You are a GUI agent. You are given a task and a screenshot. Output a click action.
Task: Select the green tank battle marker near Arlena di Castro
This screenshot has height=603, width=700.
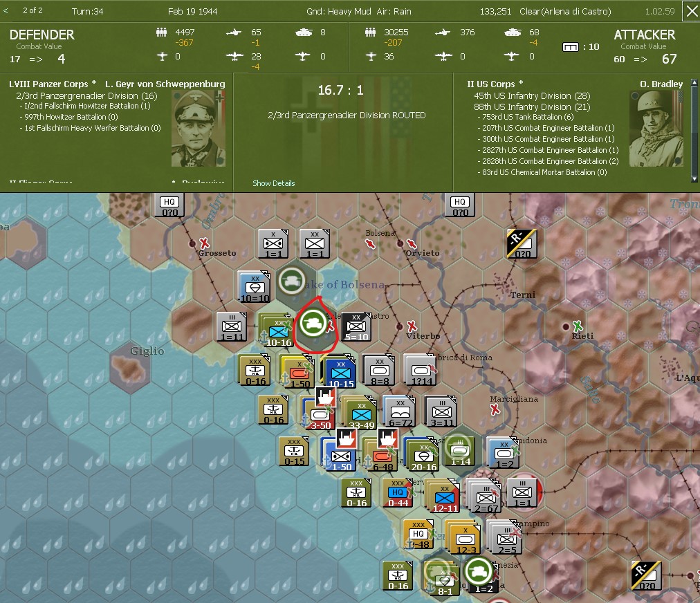pos(313,323)
